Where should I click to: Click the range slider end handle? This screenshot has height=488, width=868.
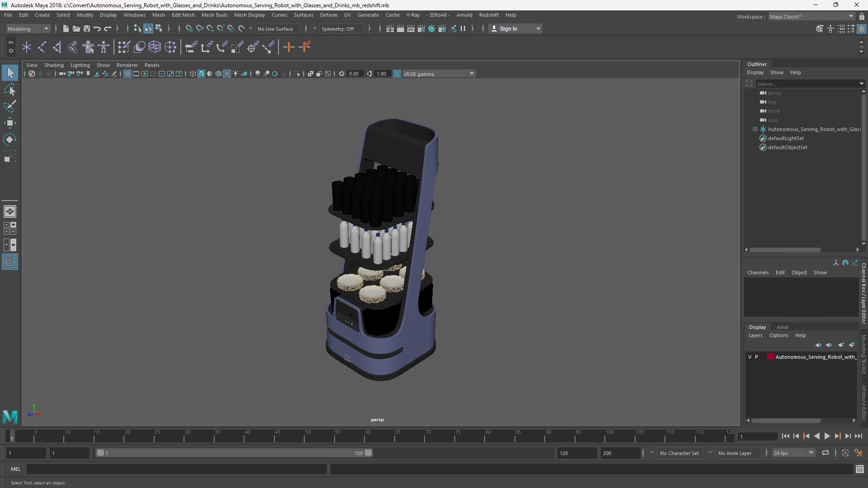click(368, 453)
